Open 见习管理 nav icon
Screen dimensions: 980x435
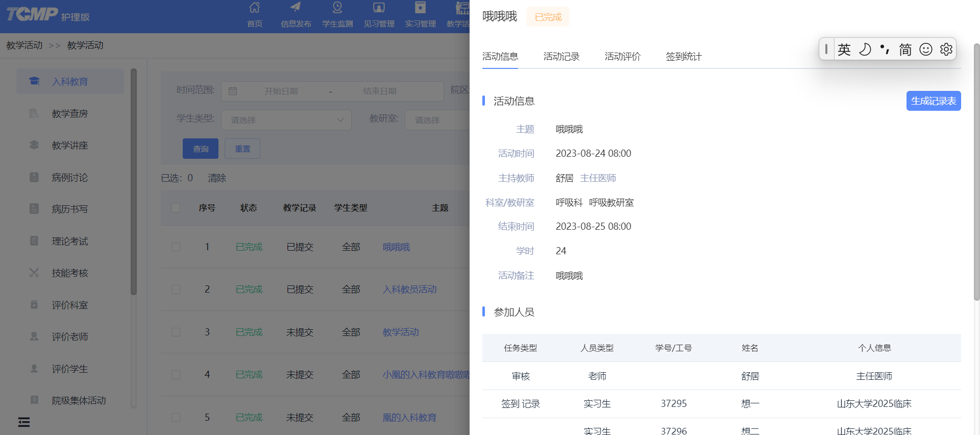(379, 8)
